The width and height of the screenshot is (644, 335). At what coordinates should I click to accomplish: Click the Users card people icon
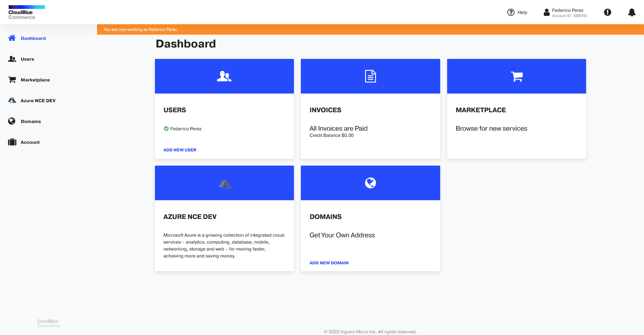coord(224,76)
